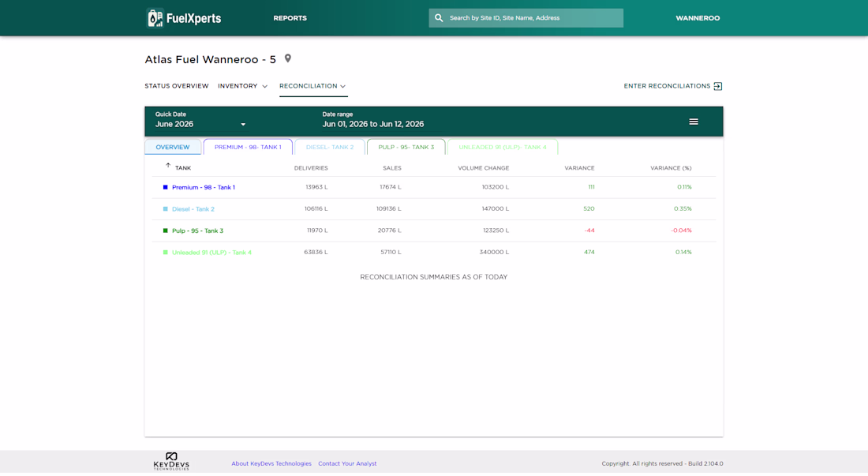Viewport: 868px width, 476px height.
Task: Click Unleaded 91 Tank 4 light green swatch
Action: pyautogui.click(x=165, y=252)
